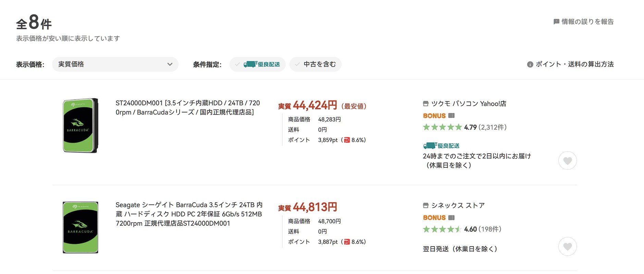Click the 優良配送 truck badge in ツクモ listing
Viewport: 644px width, 274px height.
click(441, 146)
